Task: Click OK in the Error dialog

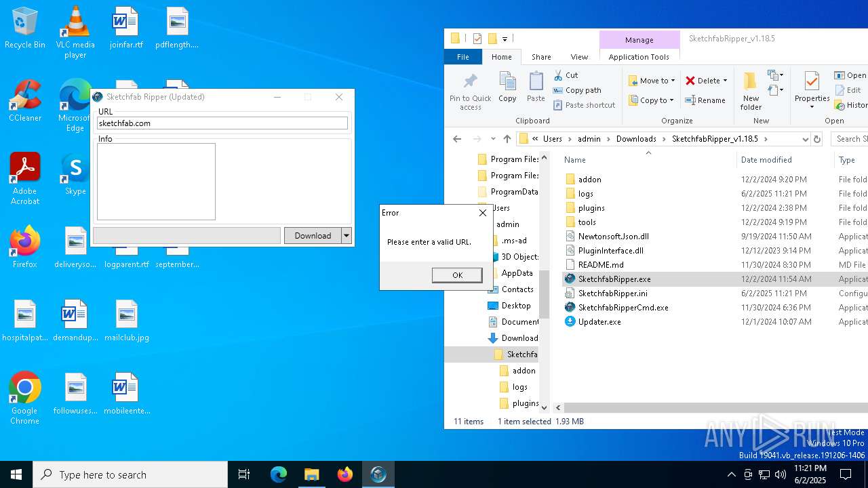Action: [x=457, y=275]
